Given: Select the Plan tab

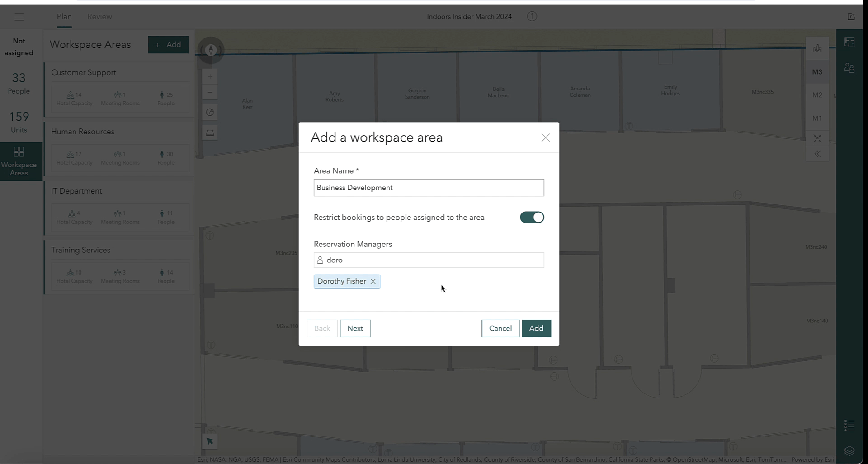Looking at the screenshot, I should click(x=64, y=16).
